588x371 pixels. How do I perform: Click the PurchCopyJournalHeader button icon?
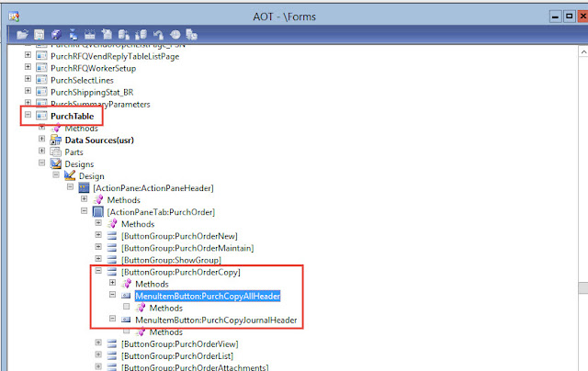[x=126, y=320]
